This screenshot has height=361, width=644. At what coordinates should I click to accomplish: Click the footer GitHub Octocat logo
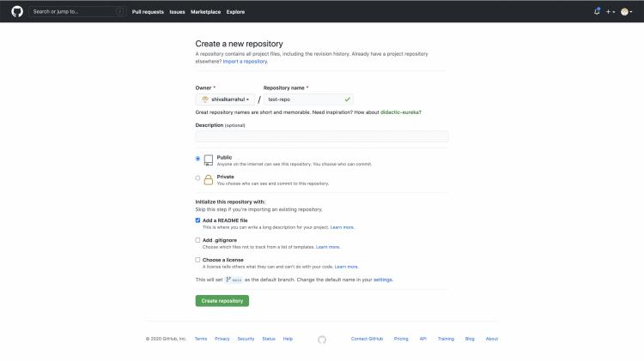pos(322,339)
